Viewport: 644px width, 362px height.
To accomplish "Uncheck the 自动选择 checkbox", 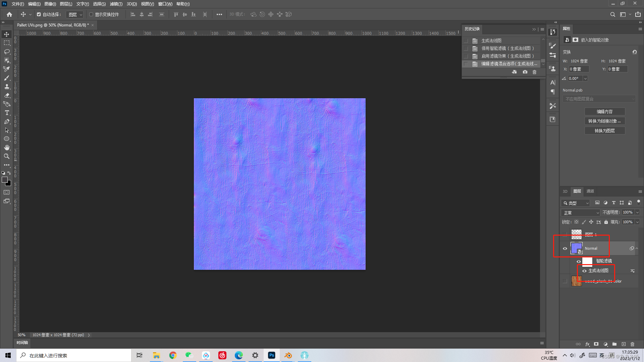I will point(39,14).
